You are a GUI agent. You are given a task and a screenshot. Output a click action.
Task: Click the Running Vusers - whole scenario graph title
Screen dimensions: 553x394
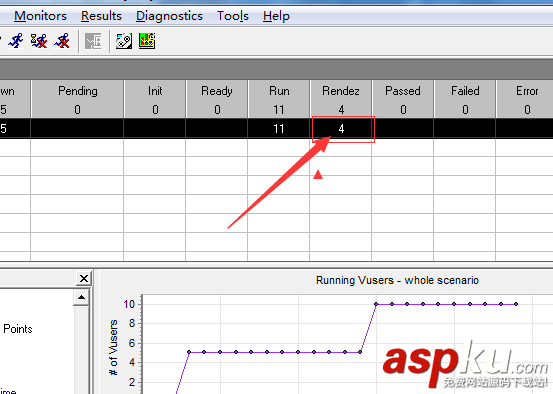[x=397, y=280]
